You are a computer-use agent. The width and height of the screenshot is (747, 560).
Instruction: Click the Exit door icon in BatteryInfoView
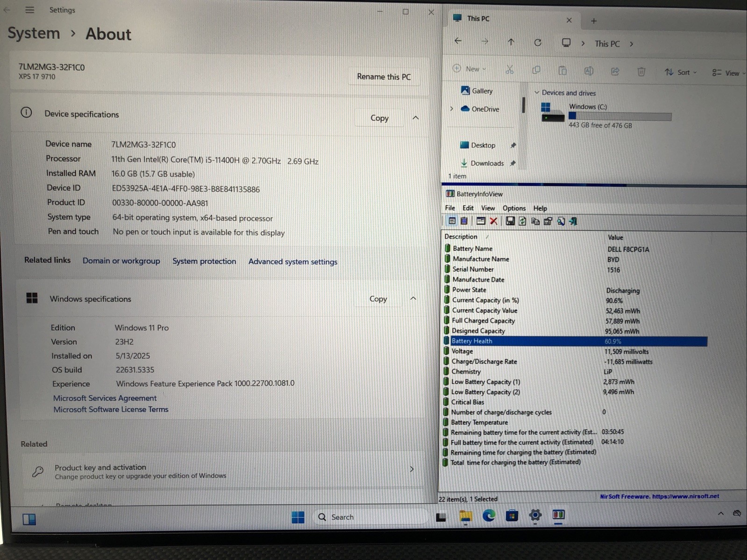pos(573,221)
